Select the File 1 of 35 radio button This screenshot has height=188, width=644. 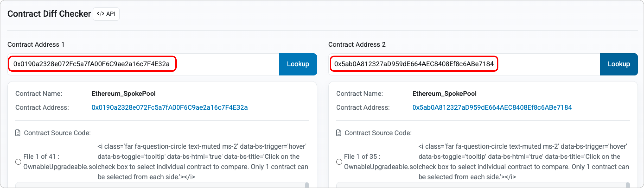coord(339,162)
